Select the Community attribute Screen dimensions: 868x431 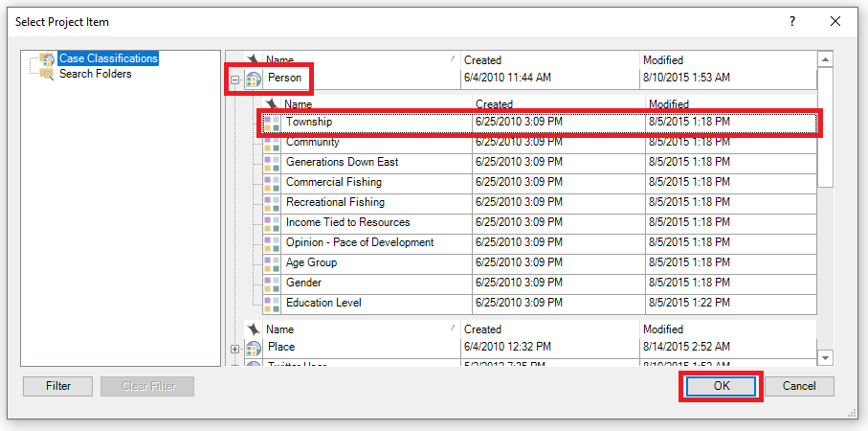point(312,142)
